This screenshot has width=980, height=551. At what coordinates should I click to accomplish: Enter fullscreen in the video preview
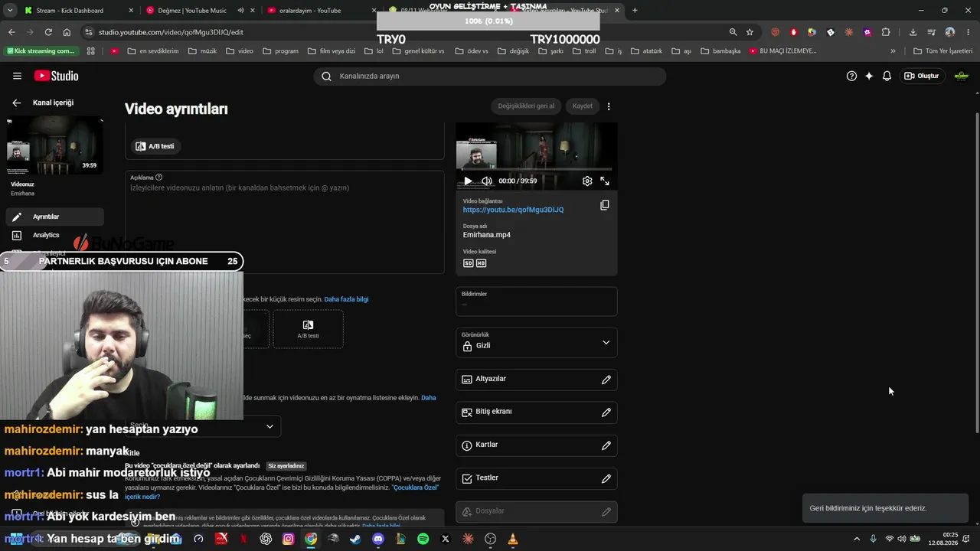point(605,181)
